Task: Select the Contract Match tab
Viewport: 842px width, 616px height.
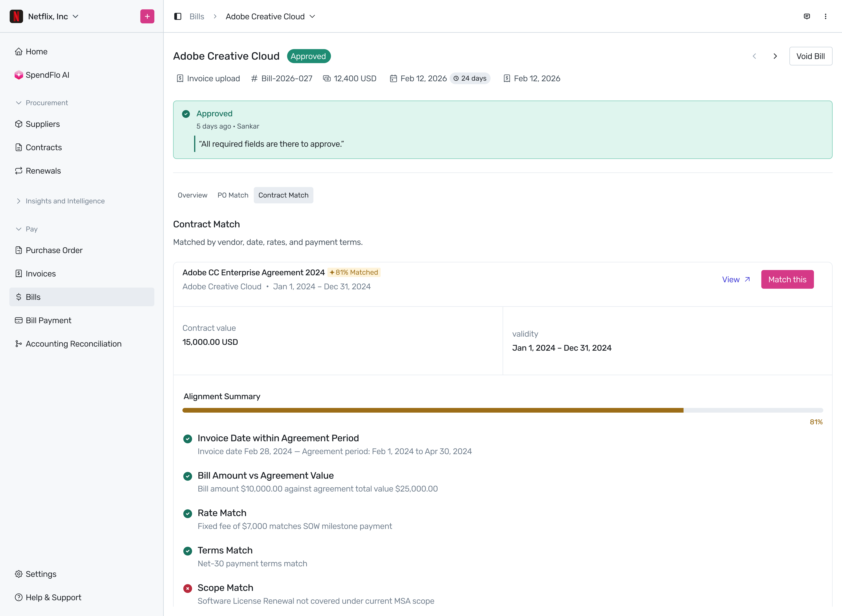Action: [283, 195]
